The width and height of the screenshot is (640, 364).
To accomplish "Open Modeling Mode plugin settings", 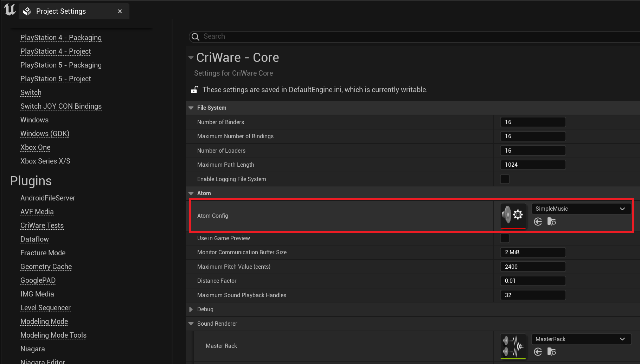I will (x=44, y=321).
